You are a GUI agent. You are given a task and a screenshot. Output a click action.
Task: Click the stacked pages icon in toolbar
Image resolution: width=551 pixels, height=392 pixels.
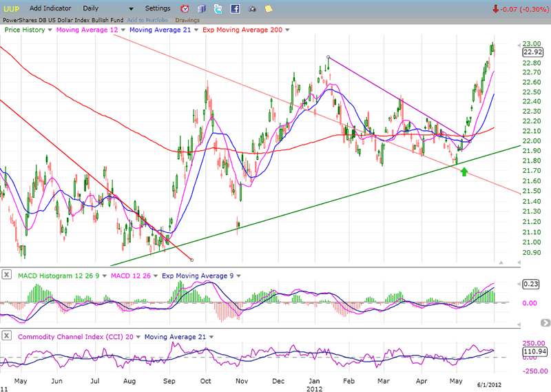[x=201, y=9]
